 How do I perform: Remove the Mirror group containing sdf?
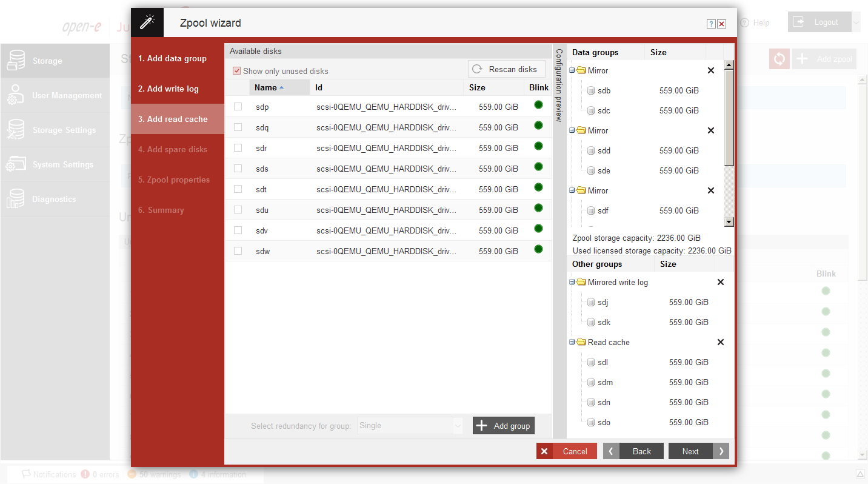click(x=711, y=190)
